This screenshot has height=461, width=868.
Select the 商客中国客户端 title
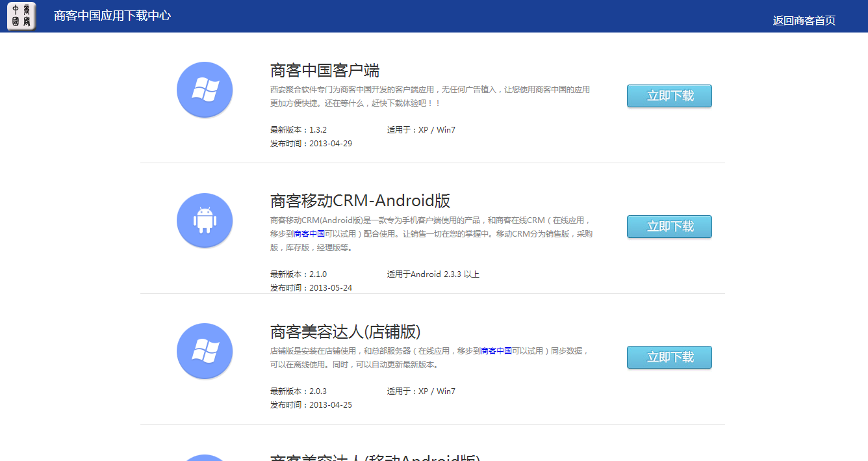pyautogui.click(x=325, y=70)
